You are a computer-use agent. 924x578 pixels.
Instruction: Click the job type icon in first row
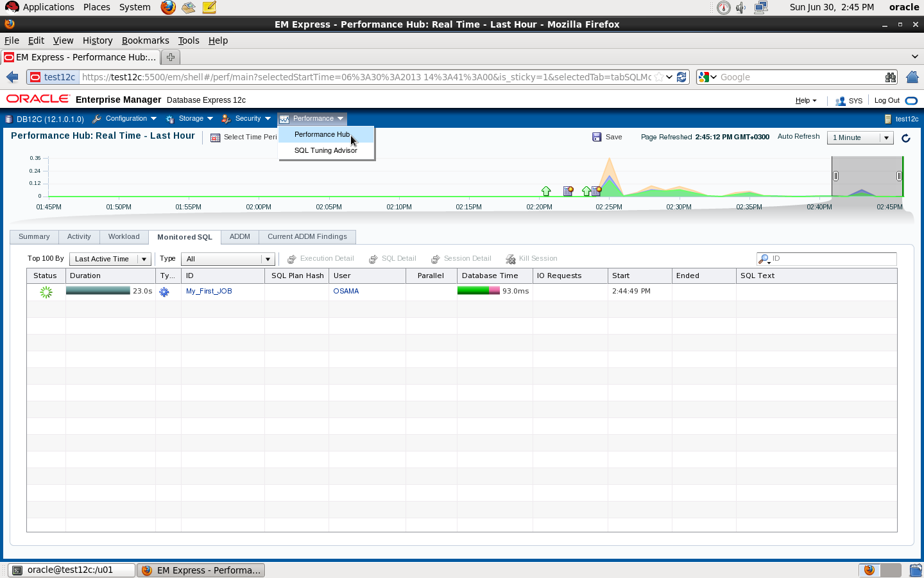164,292
